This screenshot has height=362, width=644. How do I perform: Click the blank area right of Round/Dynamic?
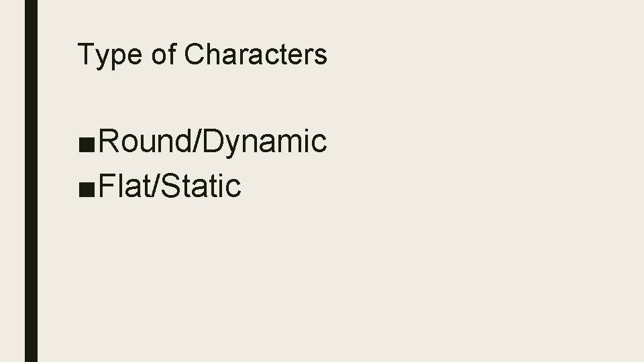click(x=470, y=141)
